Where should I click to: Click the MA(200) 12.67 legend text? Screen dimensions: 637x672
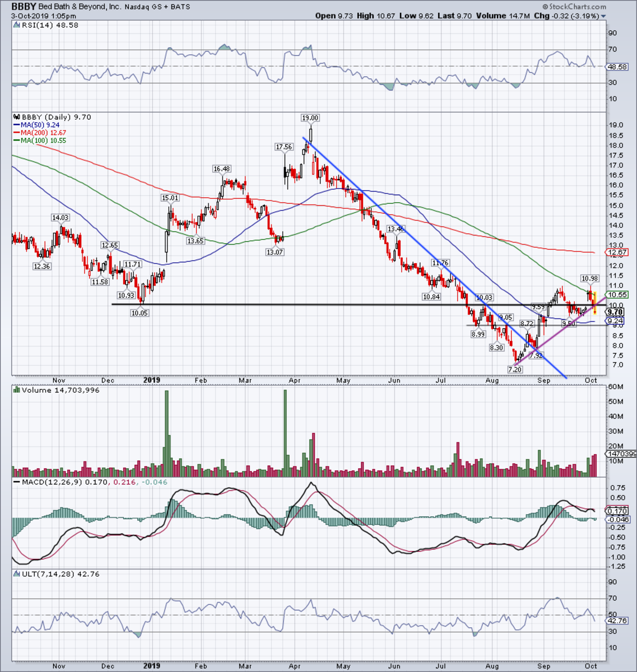[x=43, y=133]
